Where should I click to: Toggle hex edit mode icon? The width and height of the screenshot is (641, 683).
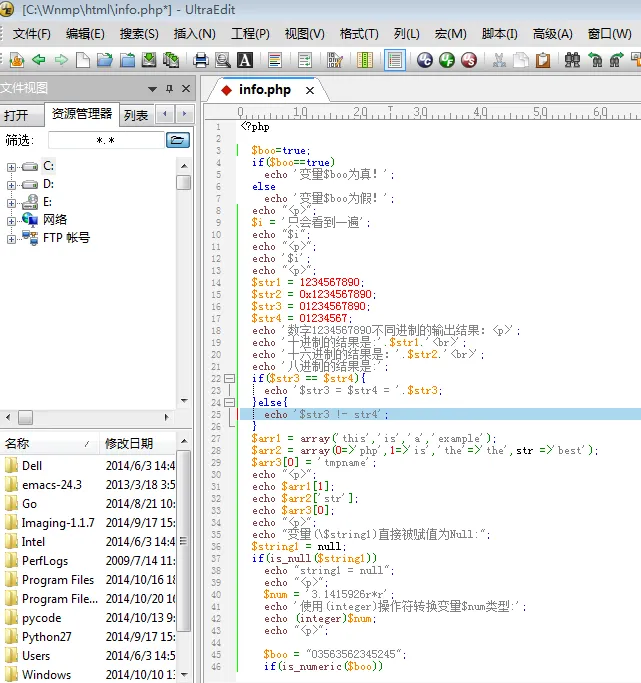[334, 60]
